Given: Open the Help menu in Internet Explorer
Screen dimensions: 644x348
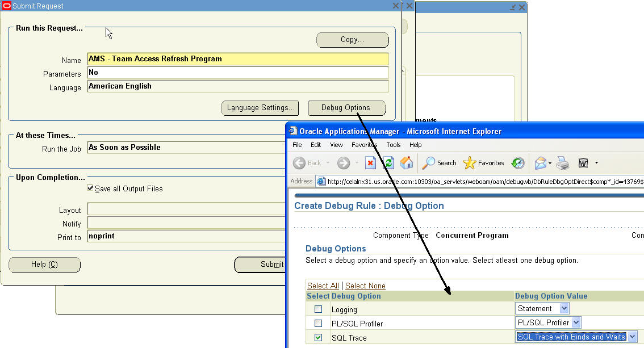Looking at the screenshot, I should pos(416,145).
